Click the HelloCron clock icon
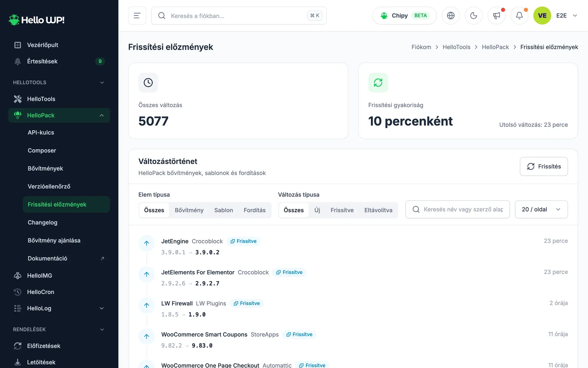This screenshot has height=368, width=588. (18, 292)
